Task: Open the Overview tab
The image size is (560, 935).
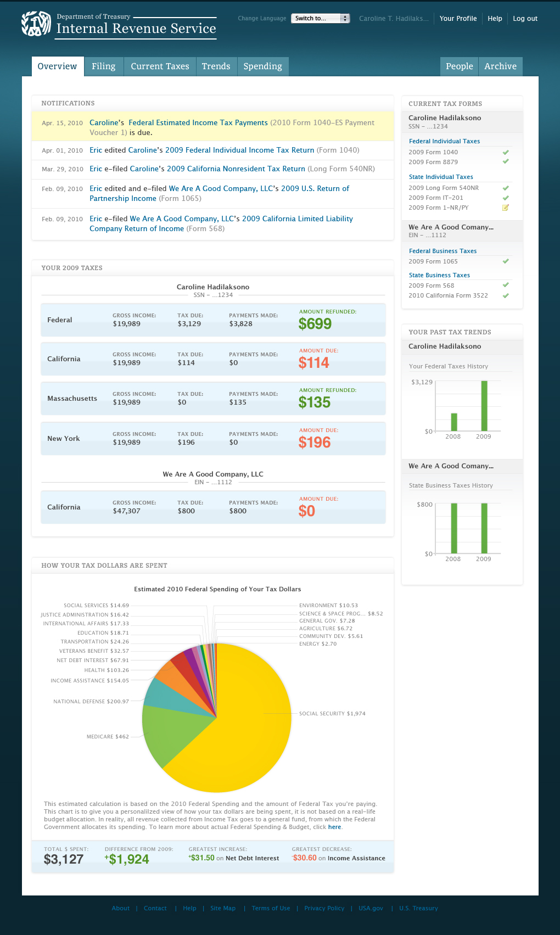Action: click(x=58, y=66)
